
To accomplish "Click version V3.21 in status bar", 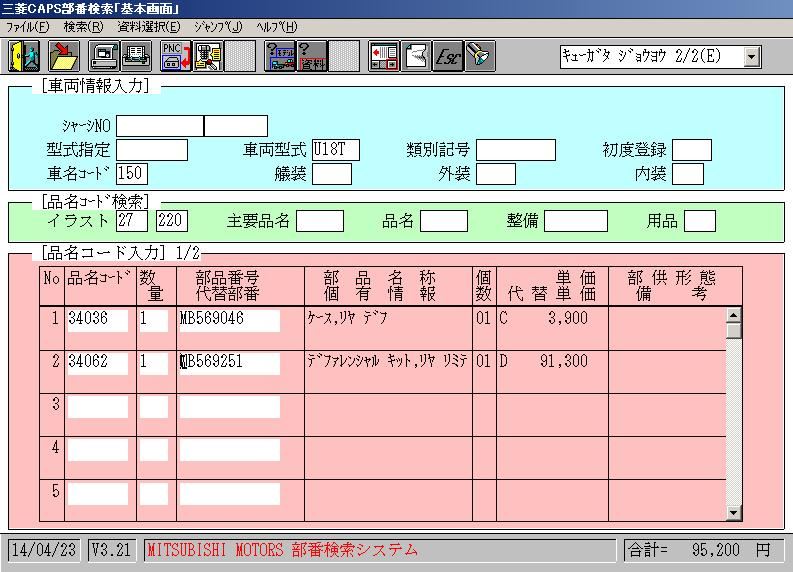I will point(111,550).
